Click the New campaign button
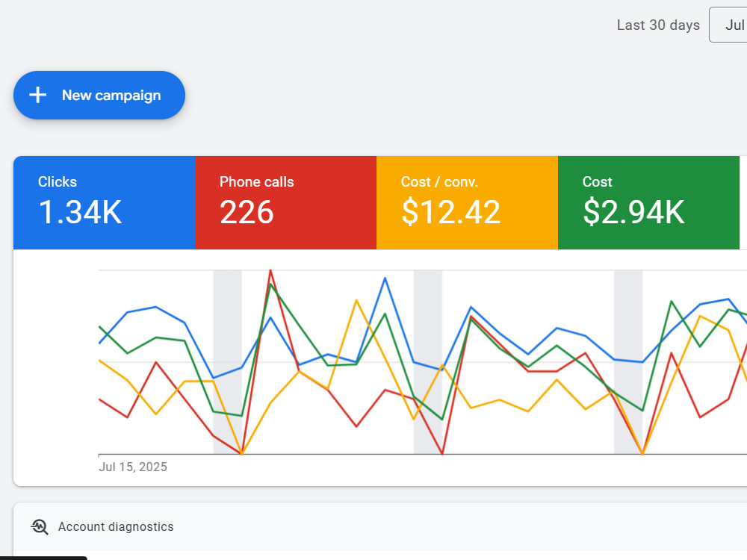 coord(99,96)
